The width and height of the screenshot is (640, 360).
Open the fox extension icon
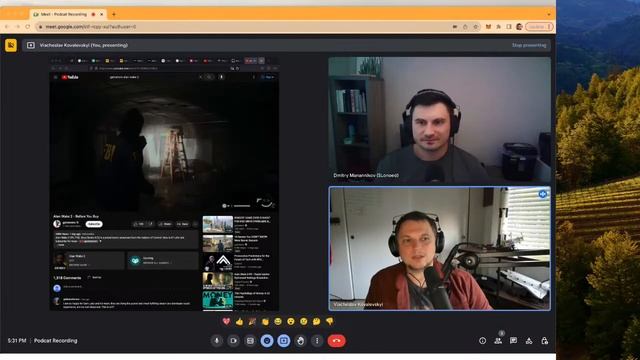488,27
